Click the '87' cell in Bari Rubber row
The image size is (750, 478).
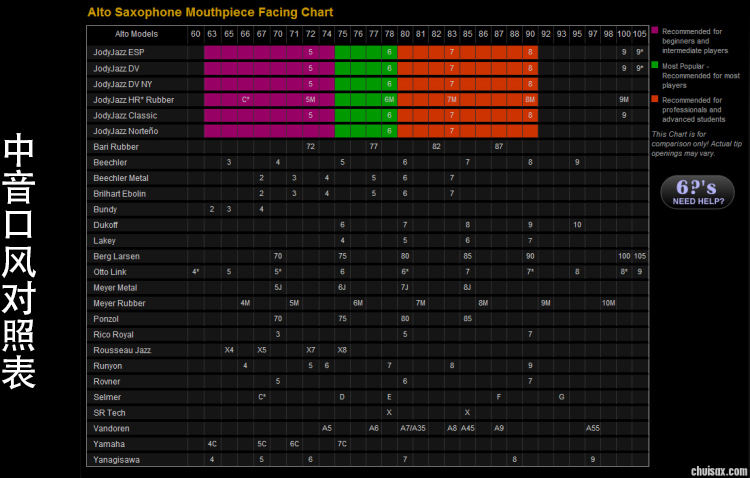tap(499, 146)
